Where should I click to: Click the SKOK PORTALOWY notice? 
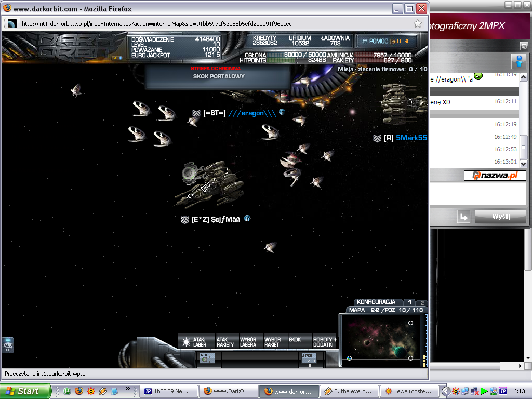pyautogui.click(x=219, y=77)
